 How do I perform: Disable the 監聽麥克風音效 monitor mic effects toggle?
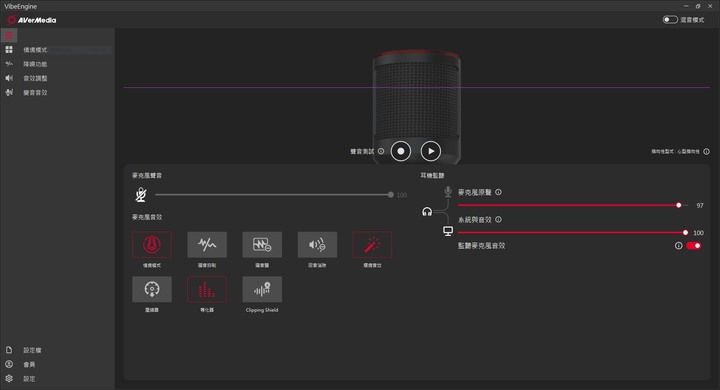(x=694, y=246)
